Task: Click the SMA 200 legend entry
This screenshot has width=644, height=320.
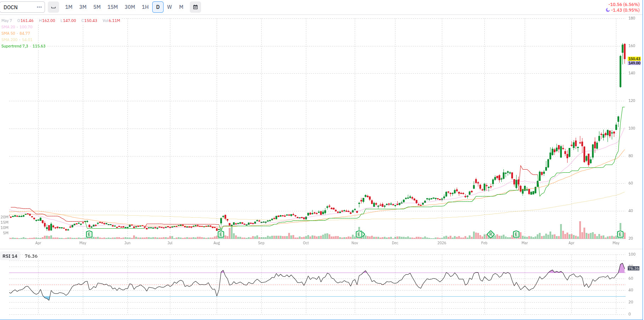Action: (x=17, y=40)
